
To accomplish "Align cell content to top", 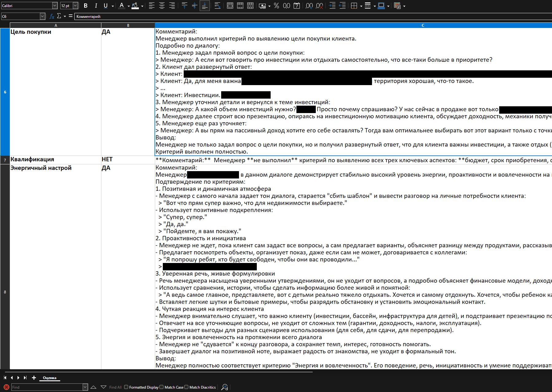I will tap(184, 6).
